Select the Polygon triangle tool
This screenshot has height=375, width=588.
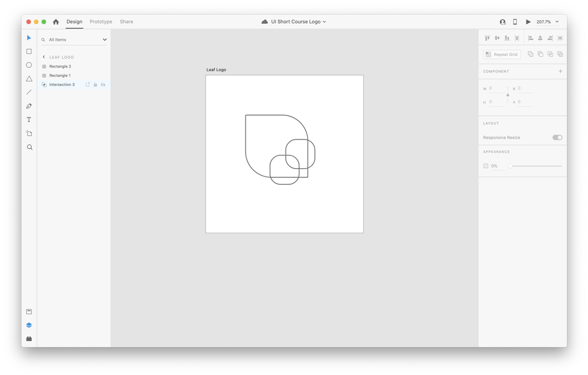click(x=29, y=78)
